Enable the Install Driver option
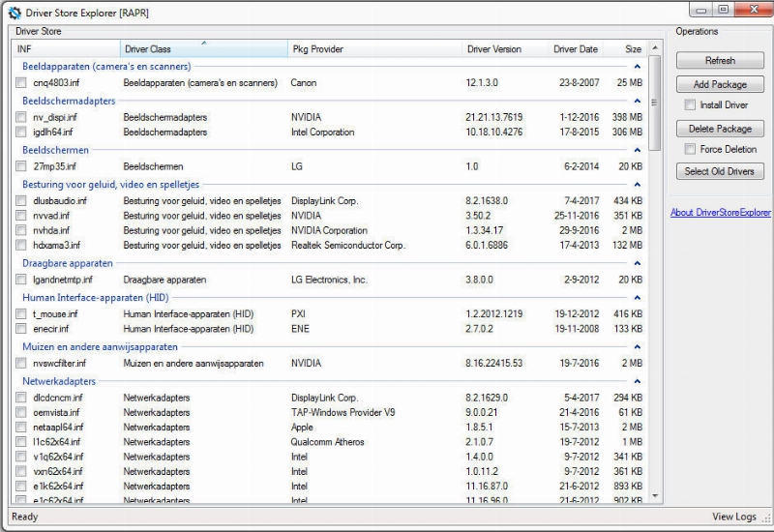Viewport: 774px width, 532px height. point(690,104)
